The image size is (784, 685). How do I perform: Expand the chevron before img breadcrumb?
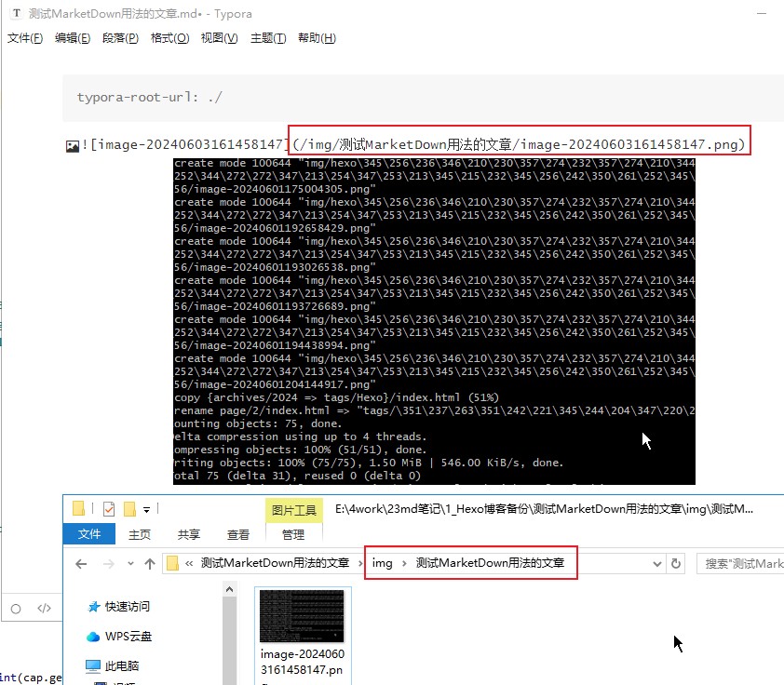pos(360,564)
